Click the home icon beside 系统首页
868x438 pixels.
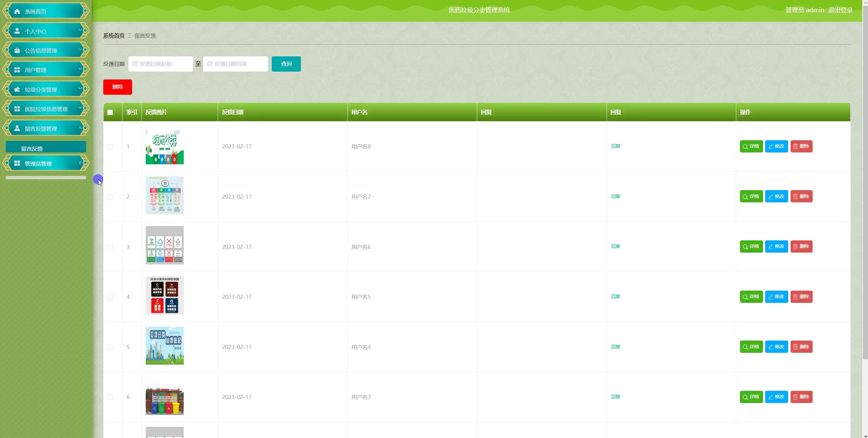coord(17,11)
